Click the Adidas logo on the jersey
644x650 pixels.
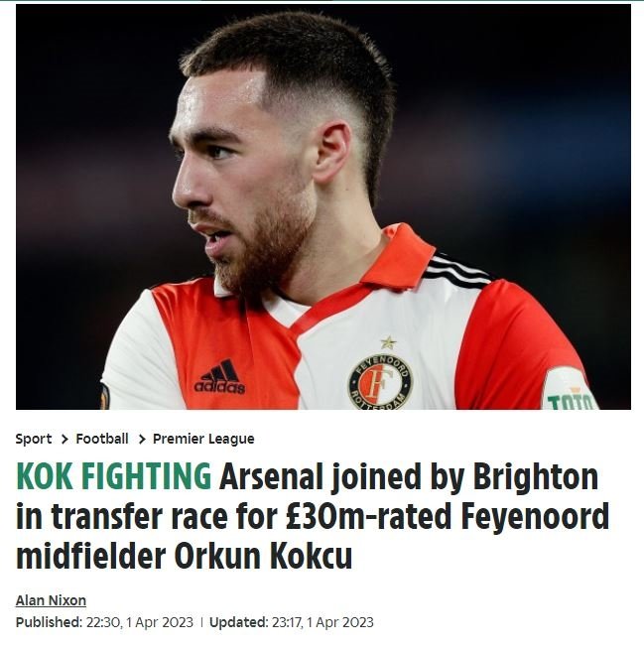(x=219, y=377)
